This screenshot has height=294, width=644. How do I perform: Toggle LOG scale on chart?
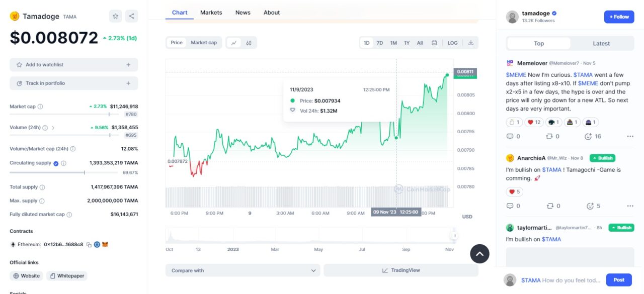coord(453,43)
